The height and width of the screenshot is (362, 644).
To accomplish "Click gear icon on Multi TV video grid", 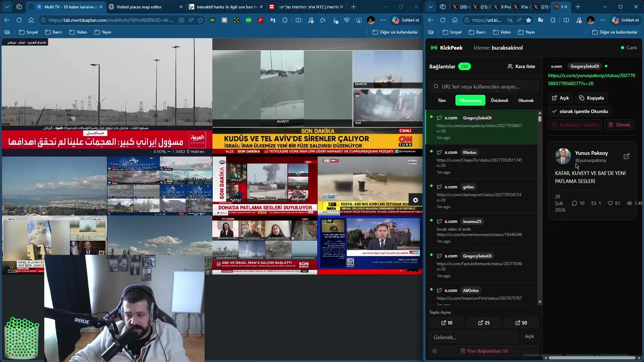I will click(x=416, y=200).
